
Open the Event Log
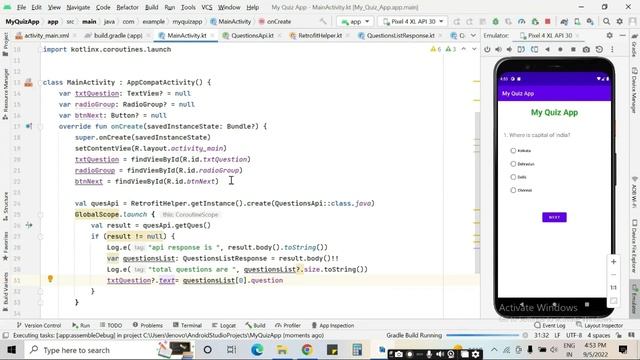(550, 325)
